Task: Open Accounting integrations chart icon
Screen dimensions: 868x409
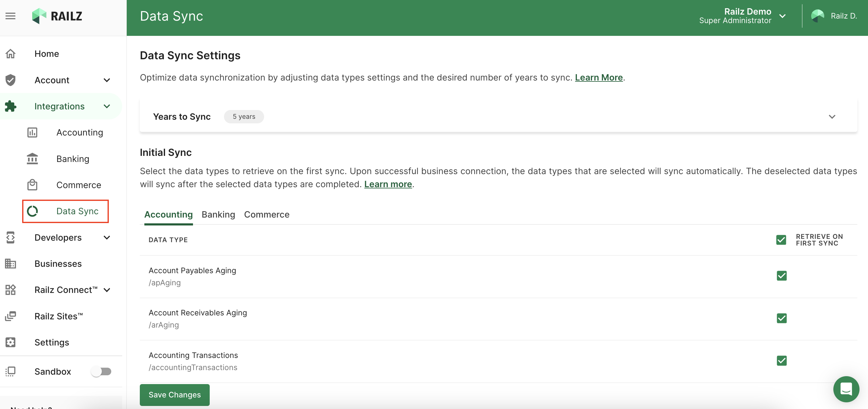Action: click(32, 132)
